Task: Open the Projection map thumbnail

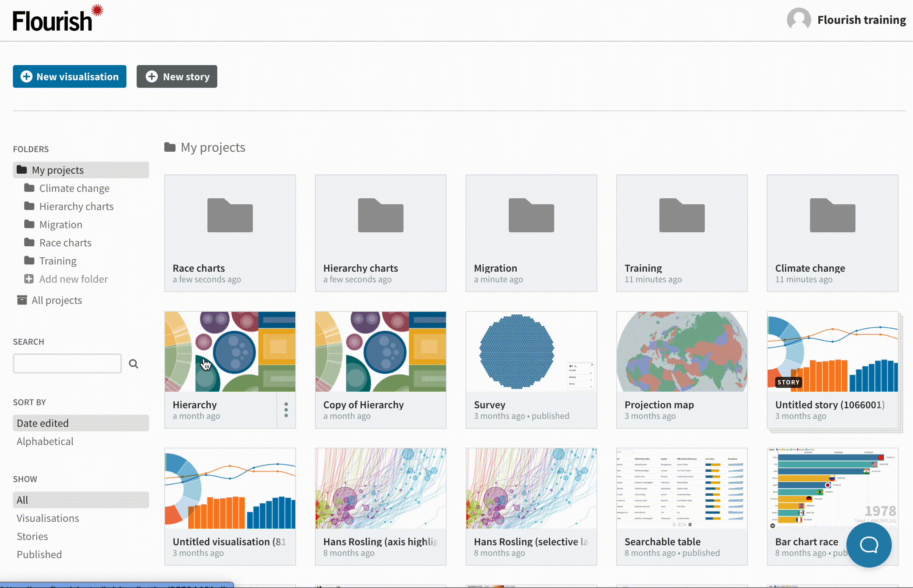Action: (682, 352)
